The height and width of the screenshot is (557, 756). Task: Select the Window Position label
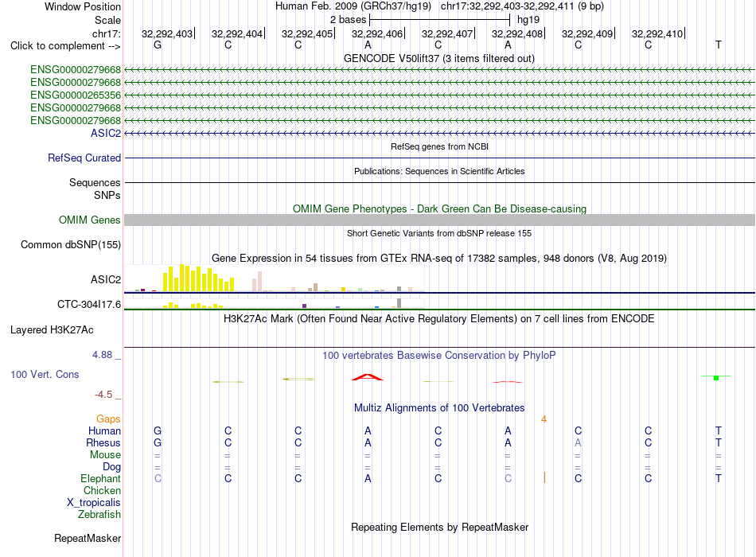click(x=83, y=6)
